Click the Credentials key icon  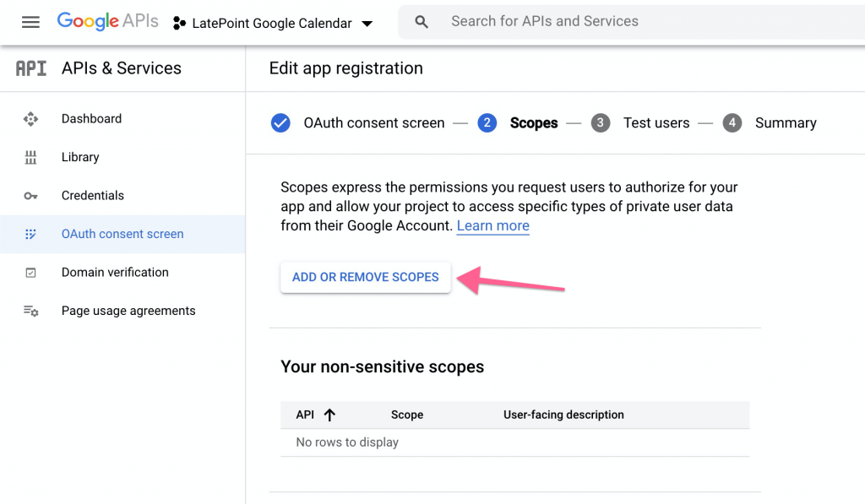click(x=31, y=196)
